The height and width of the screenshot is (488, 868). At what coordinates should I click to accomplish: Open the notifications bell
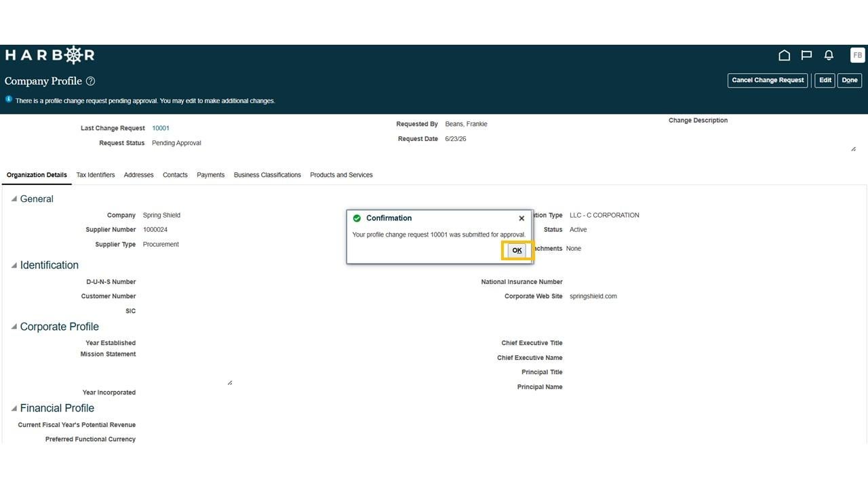(829, 56)
